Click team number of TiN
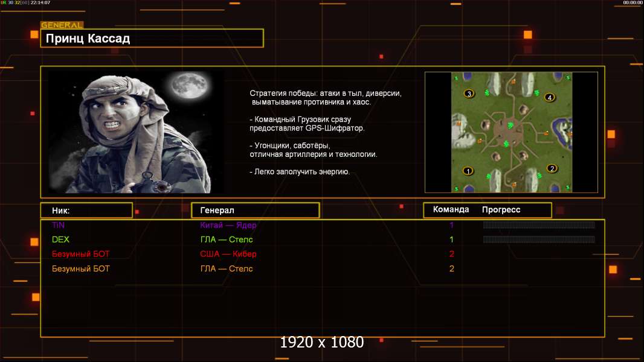This screenshot has width=644, height=362. (451, 225)
